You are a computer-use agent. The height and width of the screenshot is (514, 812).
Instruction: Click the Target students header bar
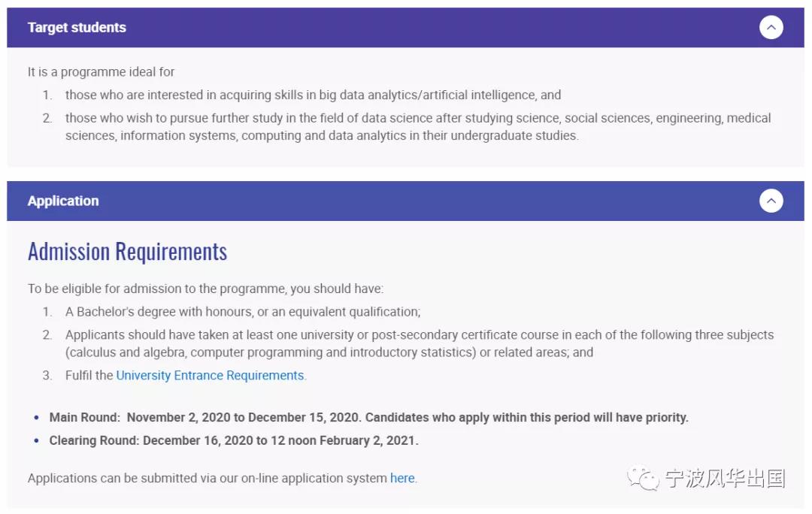tap(405, 28)
